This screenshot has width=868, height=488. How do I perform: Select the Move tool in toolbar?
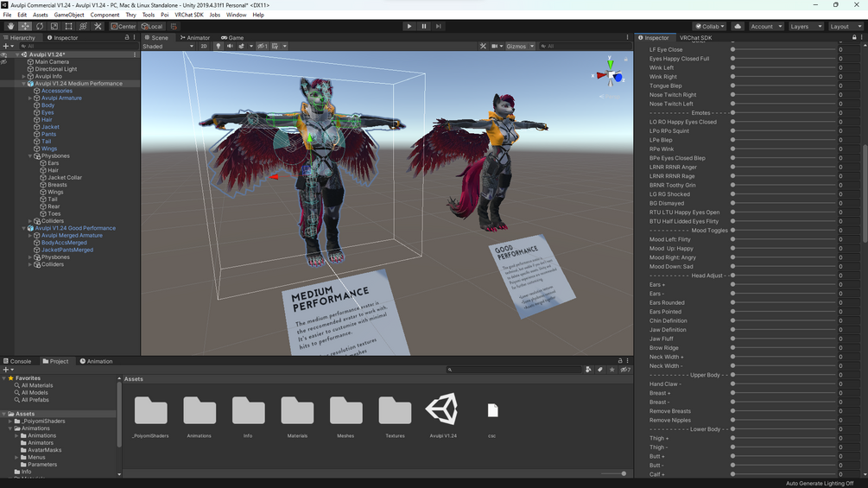click(x=25, y=26)
